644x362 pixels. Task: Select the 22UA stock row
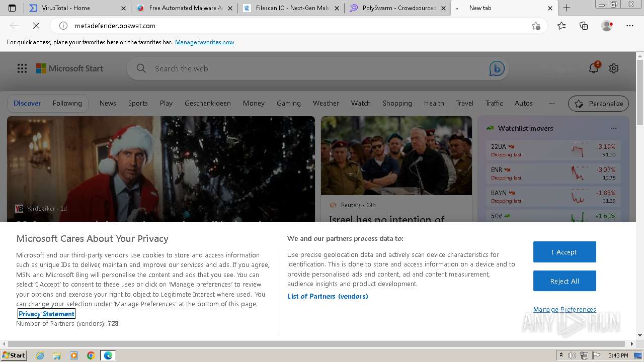(553, 150)
